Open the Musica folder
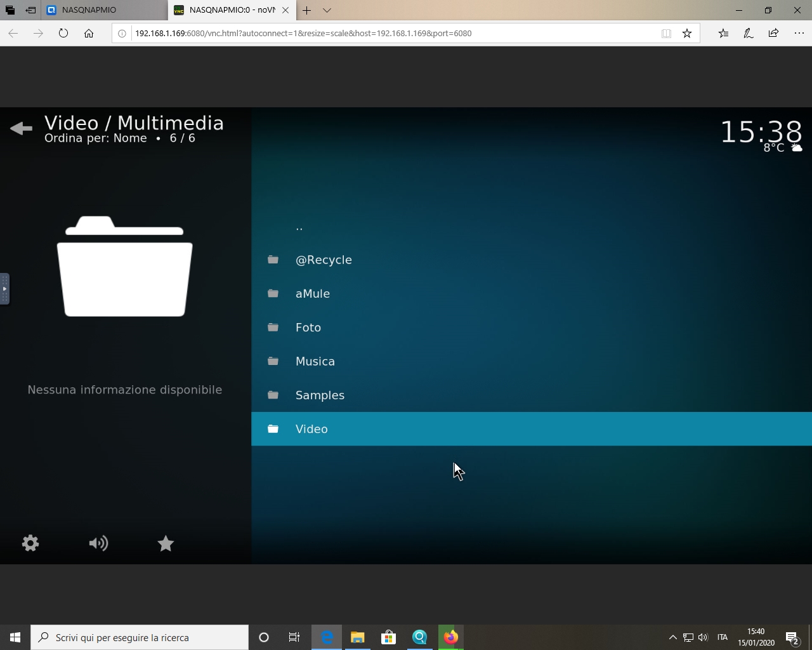Image resolution: width=812 pixels, height=650 pixels. pyautogui.click(x=315, y=362)
